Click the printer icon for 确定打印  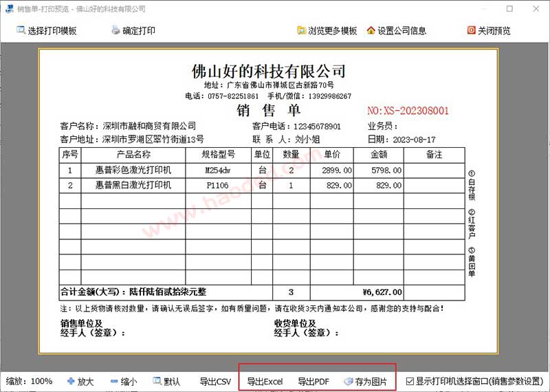(x=115, y=30)
